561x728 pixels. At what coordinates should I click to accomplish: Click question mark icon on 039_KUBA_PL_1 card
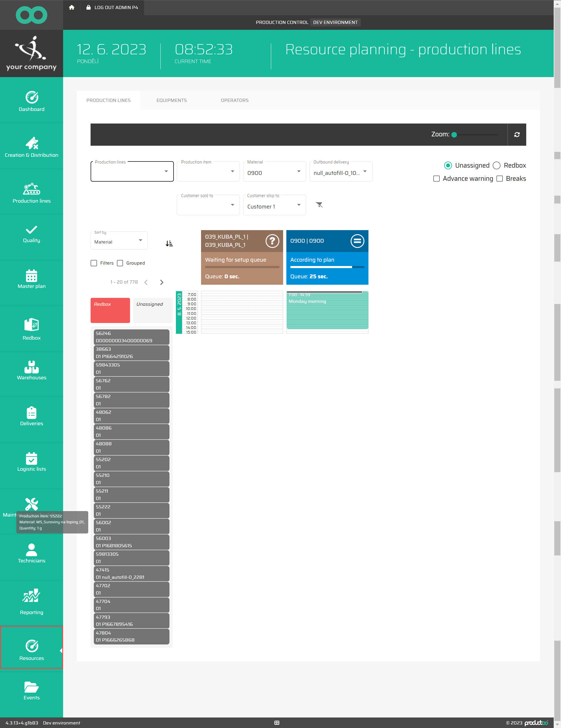click(272, 241)
